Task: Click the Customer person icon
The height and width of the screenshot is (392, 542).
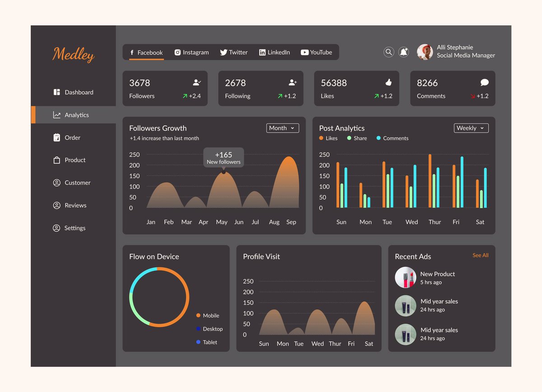Action: 56,183
